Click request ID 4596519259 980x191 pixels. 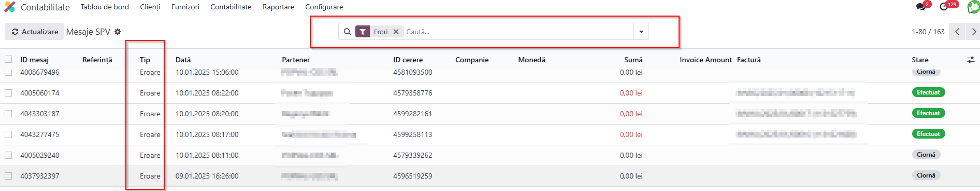[x=412, y=176]
